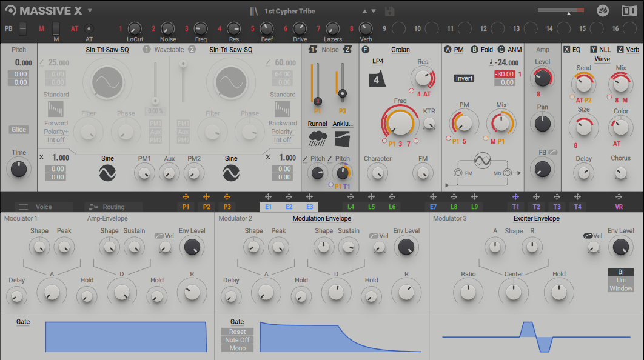Click Reset trigger option in Modulator 2
This screenshot has height=360, width=644.
click(x=237, y=332)
